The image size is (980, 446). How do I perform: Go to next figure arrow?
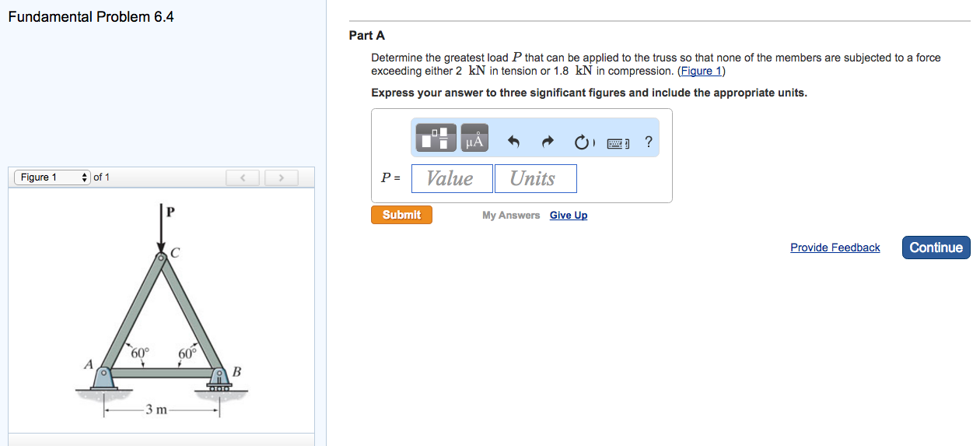tap(282, 178)
